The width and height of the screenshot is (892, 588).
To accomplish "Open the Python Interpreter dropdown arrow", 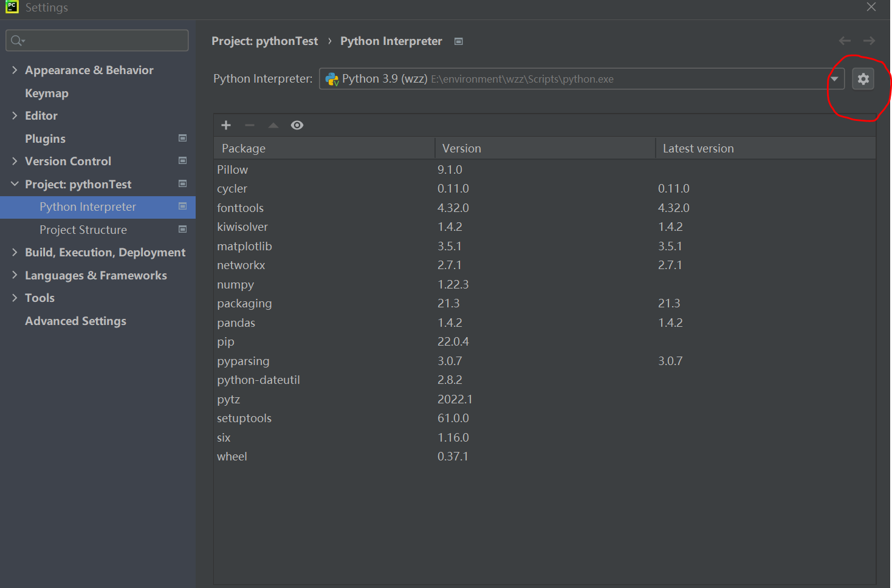I will [834, 79].
